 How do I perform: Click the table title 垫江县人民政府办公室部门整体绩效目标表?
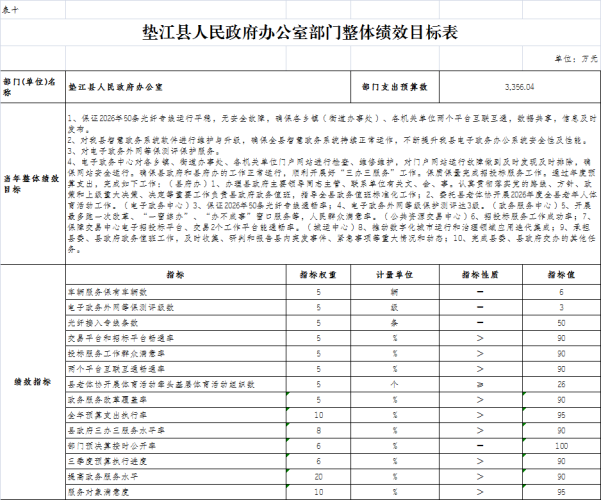pos(300,34)
